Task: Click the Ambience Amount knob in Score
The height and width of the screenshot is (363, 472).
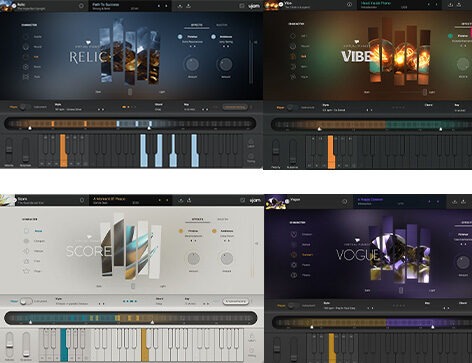Action: (x=227, y=259)
